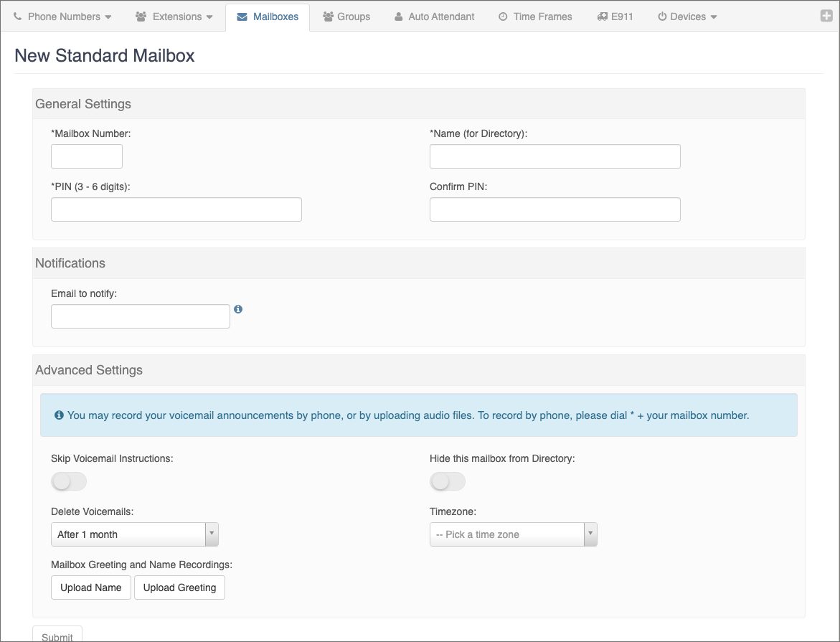Click the info icon beside Email to notify

click(238, 309)
